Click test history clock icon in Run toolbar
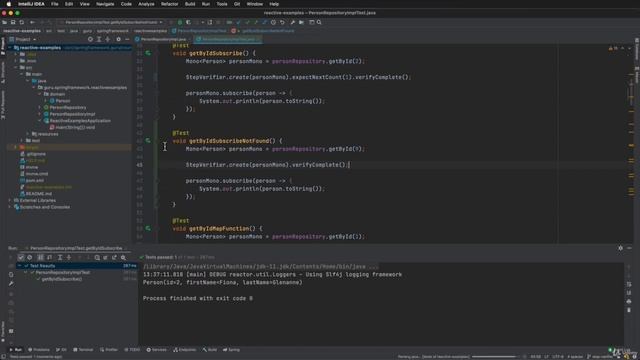640x360 pixels. [x=97, y=258]
